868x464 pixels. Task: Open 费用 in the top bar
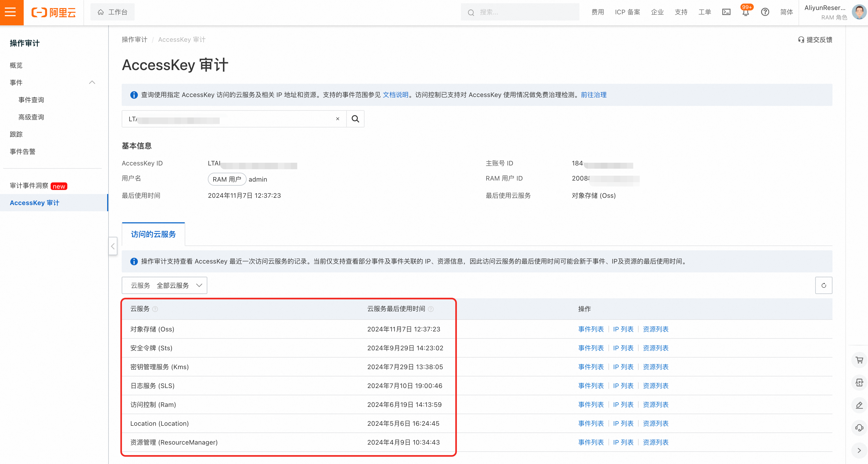(x=597, y=12)
